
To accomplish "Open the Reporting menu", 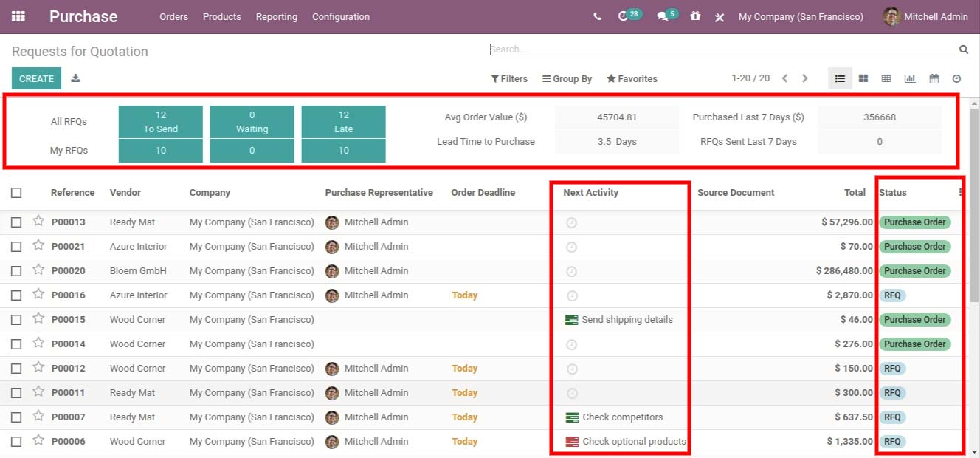I will click(x=277, y=16).
